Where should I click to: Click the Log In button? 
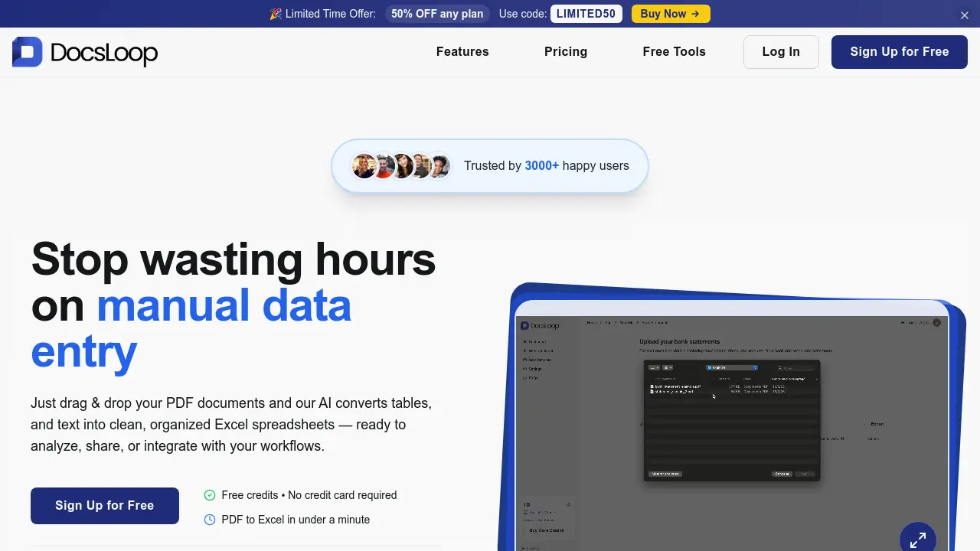tap(781, 52)
